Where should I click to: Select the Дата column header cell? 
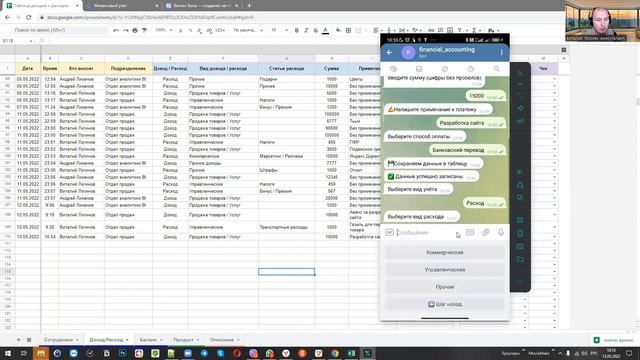click(x=28, y=69)
